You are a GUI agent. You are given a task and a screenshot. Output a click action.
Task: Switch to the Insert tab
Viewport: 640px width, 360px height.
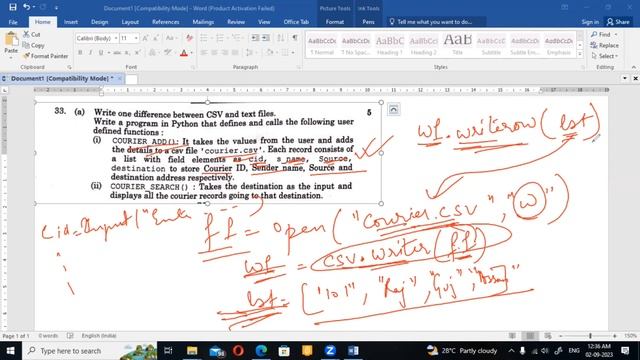pos(71,22)
